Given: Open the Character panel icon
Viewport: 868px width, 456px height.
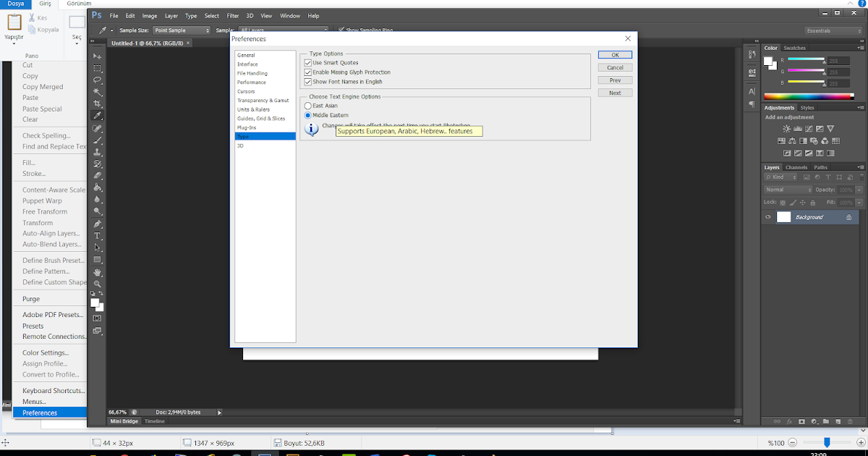Looking at the screenshot, I should click(x=752, y=91).
